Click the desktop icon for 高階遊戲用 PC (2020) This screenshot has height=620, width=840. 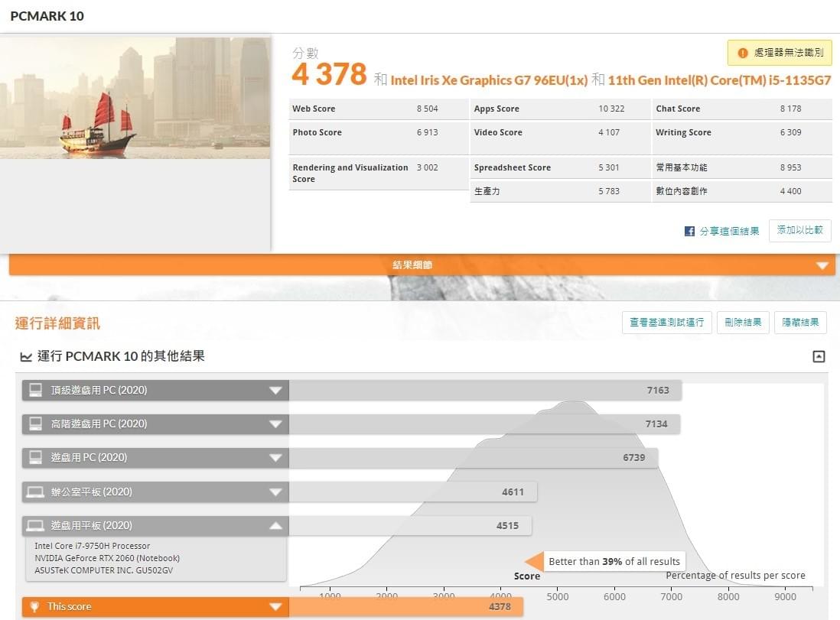tap(35, 424)
